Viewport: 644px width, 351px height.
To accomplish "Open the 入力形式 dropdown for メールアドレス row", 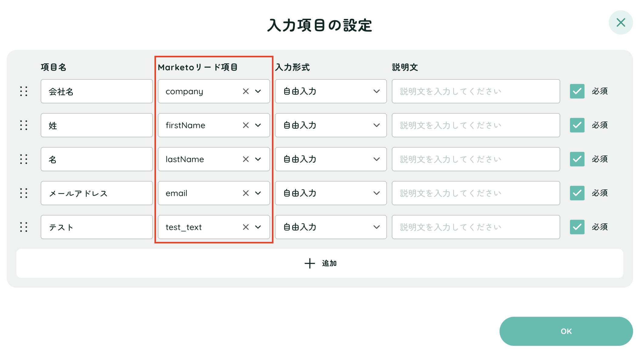I will click(330, 193).
